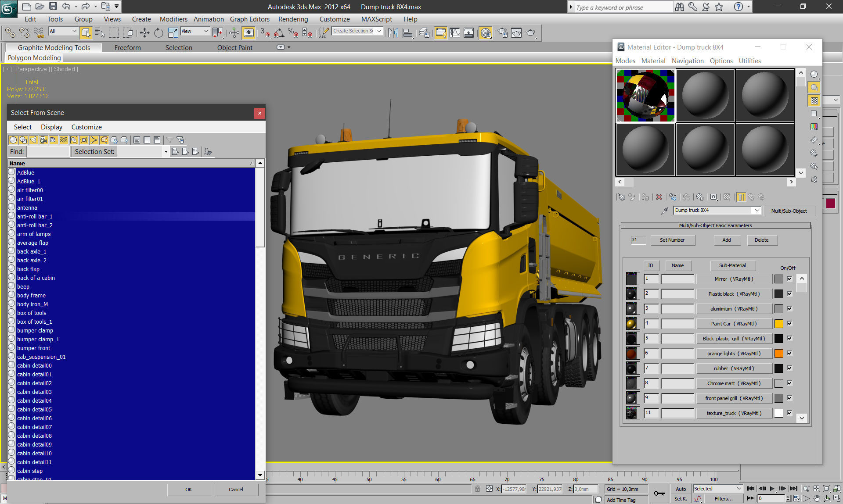Viewport: 843px width, 504px height.
Task: Click the Multi/Sub-Object type button
Action: (789, 211)
